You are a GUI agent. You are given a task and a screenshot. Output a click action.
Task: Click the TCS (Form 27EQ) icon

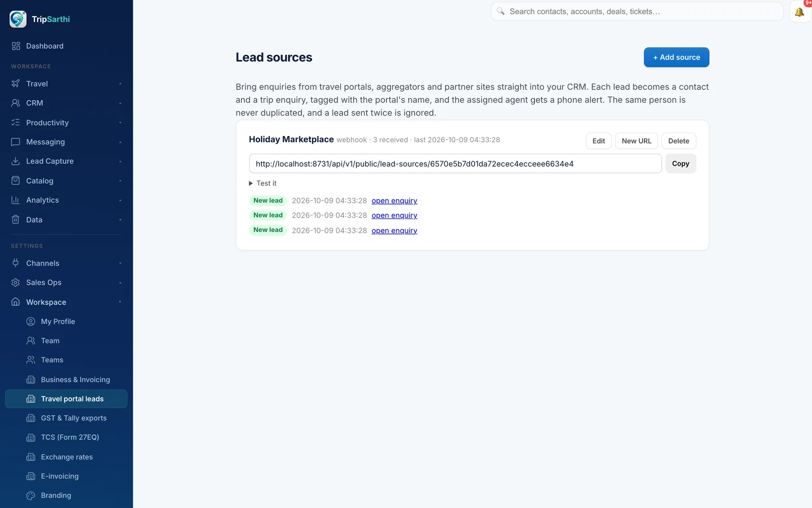(x=31, y=438)
